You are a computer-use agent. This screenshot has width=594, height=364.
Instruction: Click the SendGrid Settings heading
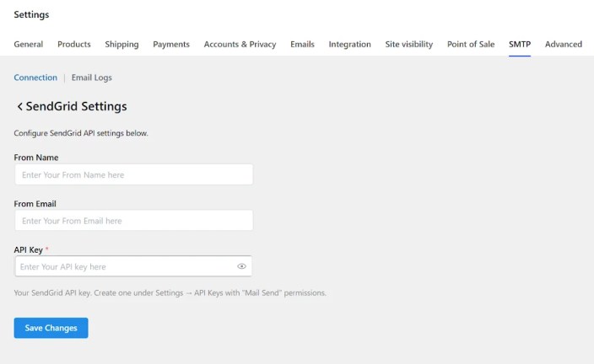(x=76, y=107)
